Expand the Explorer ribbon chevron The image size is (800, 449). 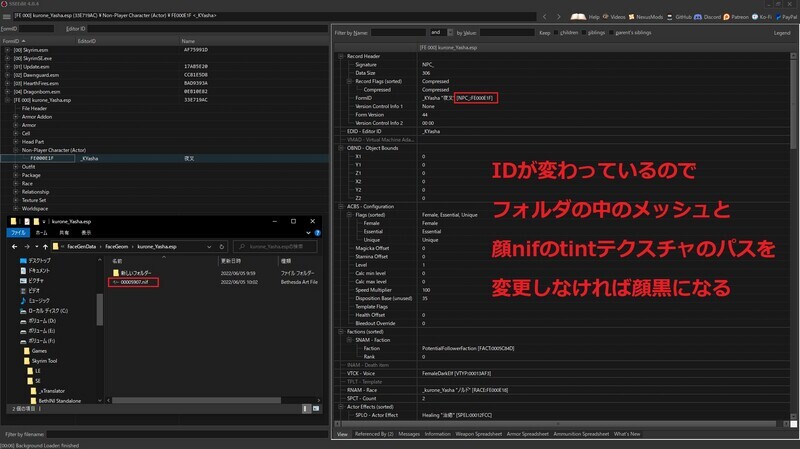pos(308,233)
